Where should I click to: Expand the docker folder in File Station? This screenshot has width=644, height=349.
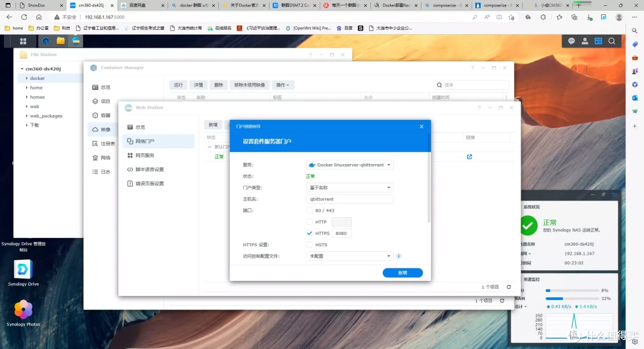[27, 78]
